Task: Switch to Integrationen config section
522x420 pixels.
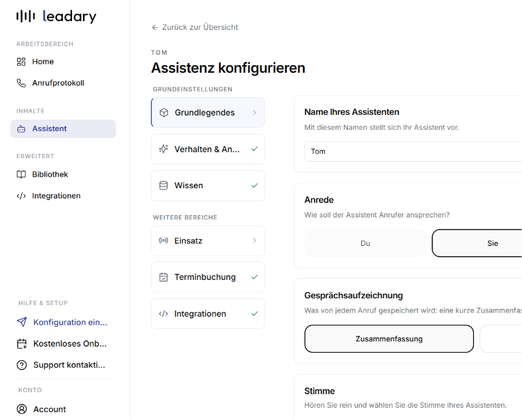Action: click(x=208, y=313)
